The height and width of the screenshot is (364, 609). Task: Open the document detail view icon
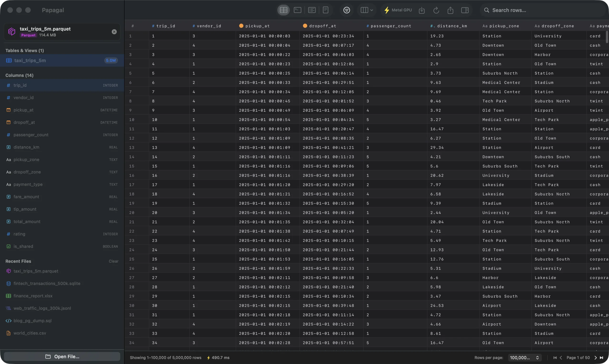pyautogui.click(x=325, y=10)
